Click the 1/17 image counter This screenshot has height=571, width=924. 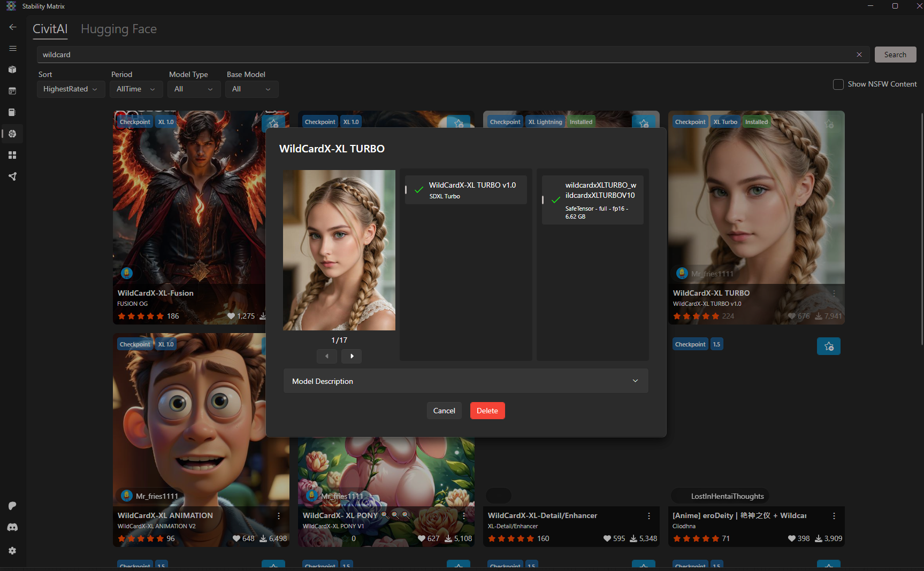[339, 340]
